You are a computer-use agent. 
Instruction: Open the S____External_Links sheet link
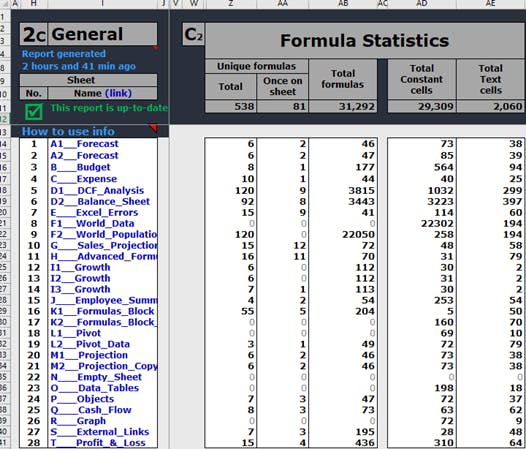(100, 432)
